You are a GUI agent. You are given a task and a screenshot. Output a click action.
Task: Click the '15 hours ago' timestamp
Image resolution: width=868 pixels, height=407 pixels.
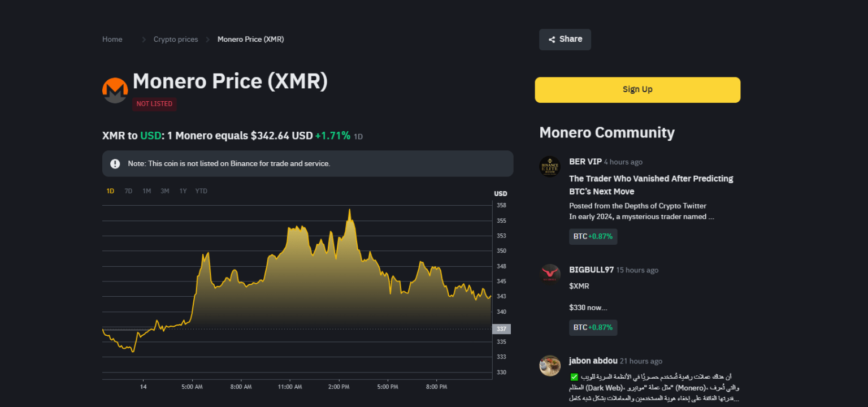(x=637, y=270)
